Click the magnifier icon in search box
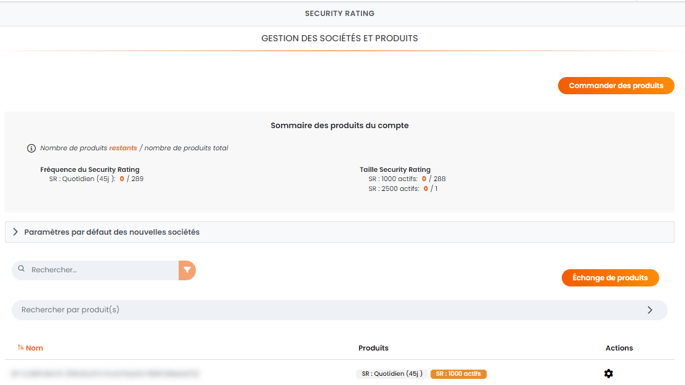685x385 pixels. (21, 269)
